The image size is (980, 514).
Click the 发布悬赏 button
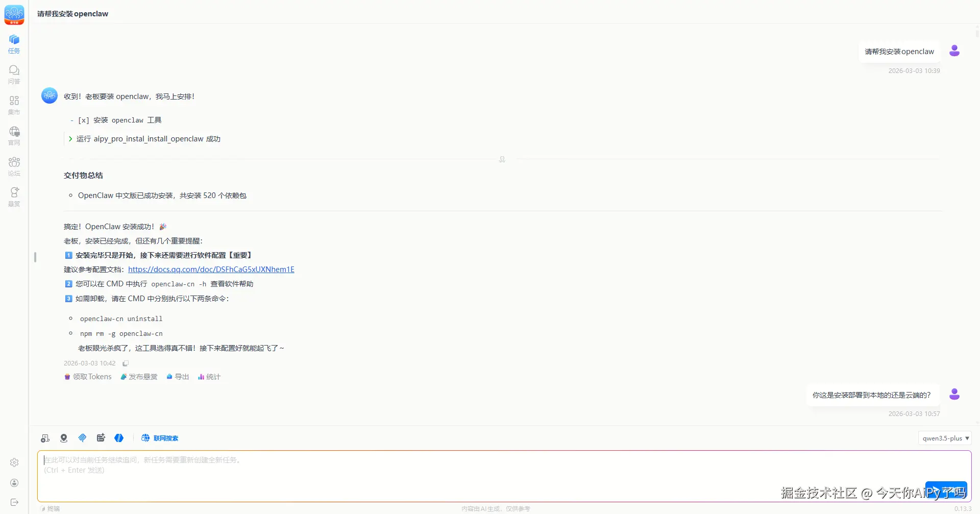pos(139,377)
